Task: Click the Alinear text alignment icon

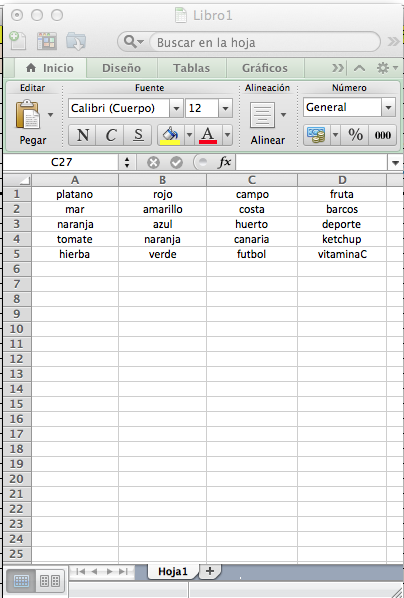Action: pos(262,115)
